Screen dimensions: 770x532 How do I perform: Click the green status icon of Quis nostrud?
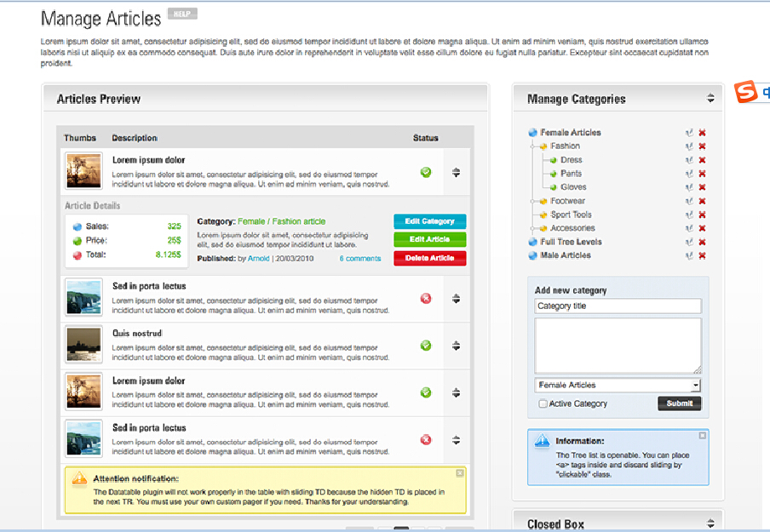tap(426, 346)
